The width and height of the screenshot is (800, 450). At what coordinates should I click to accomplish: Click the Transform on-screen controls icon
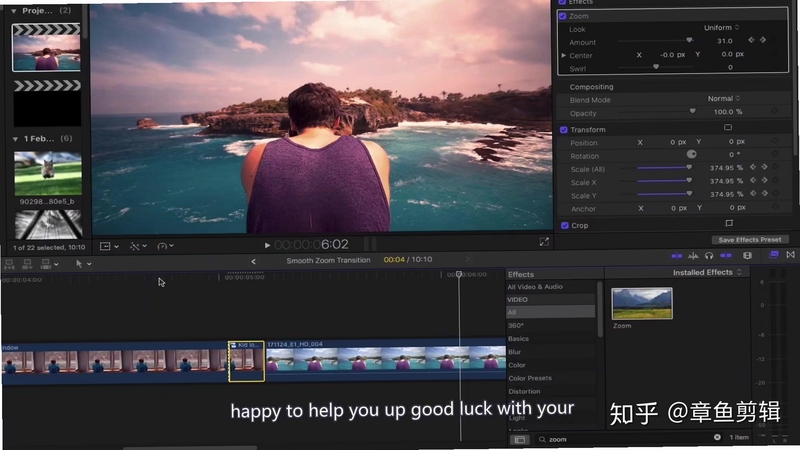click(x=728, y=127)
